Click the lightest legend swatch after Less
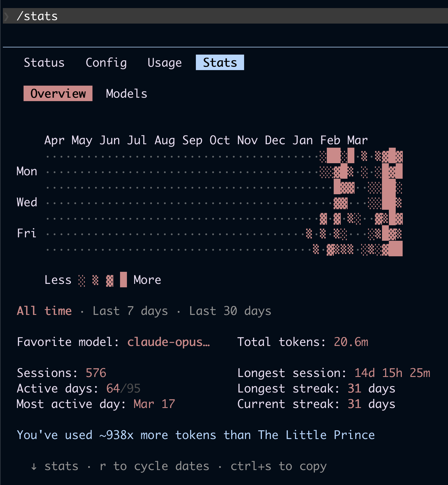The image size is (448, 485). 82,280
